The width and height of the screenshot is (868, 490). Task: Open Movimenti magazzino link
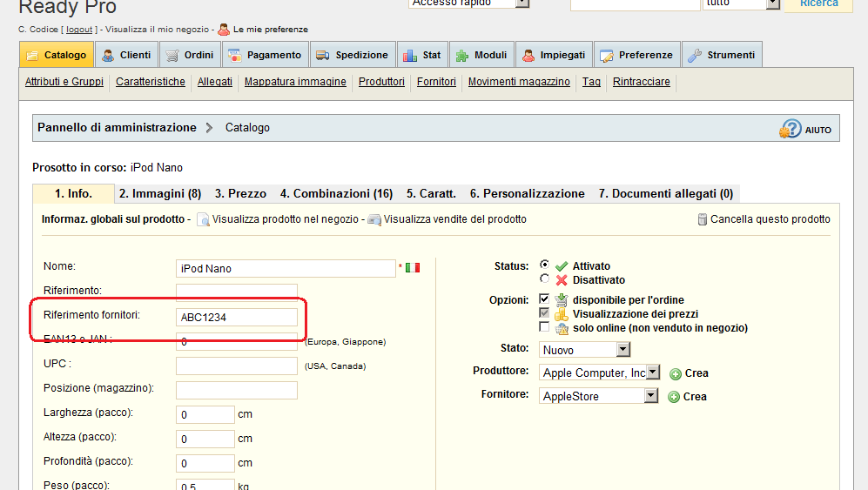519,82
